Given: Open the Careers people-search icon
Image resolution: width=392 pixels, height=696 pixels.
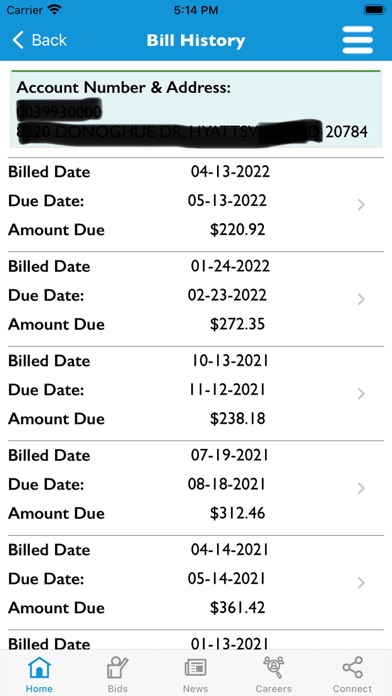Looking at the screenshot, I should tap(273, 668).
